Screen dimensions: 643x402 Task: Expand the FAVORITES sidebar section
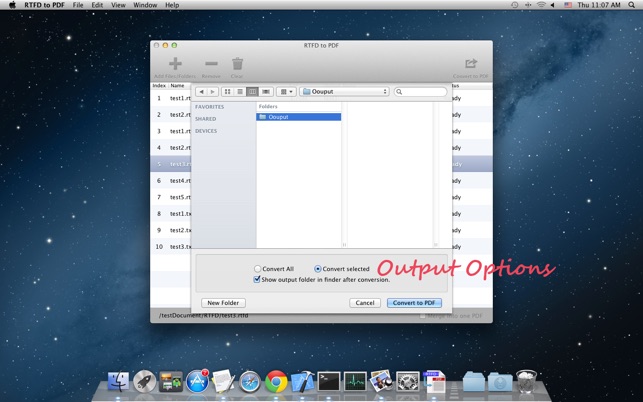(x=210, y=107)
